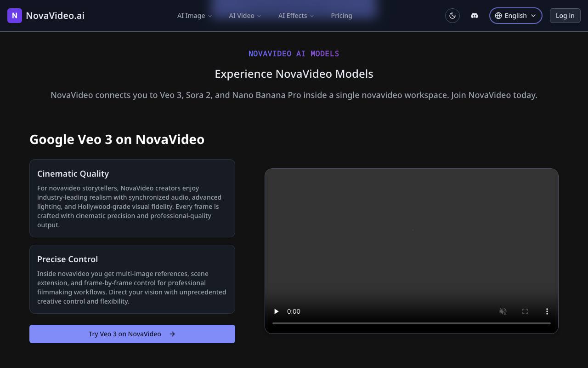The width and height of the screenshot is (588, 368).
Task: Expand the AI Video dropdown menu
Action: 245,16
